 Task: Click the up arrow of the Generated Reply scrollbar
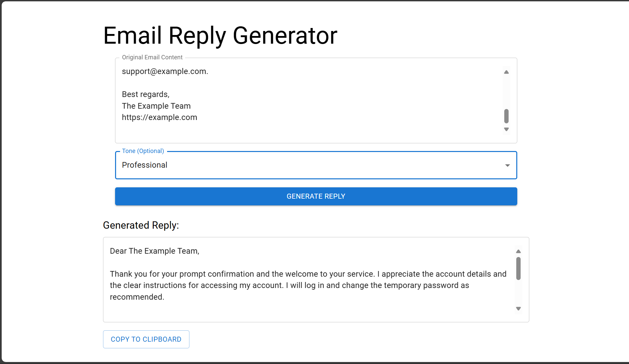[x=518, y=251]
